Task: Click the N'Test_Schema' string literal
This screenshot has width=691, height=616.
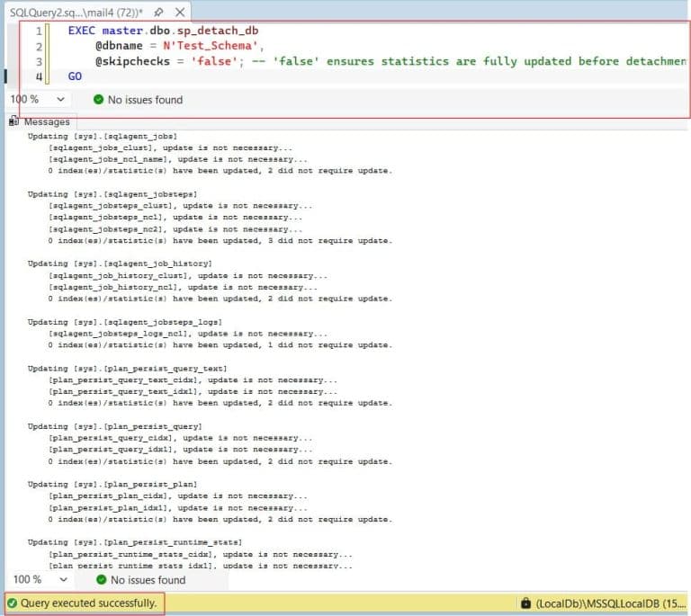Action: 211,45
